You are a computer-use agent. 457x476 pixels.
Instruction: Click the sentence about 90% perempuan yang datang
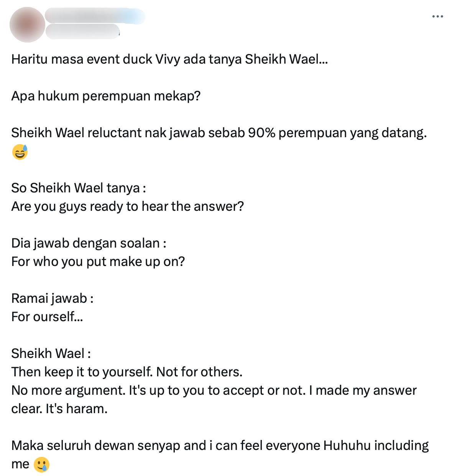click(219, 133)
